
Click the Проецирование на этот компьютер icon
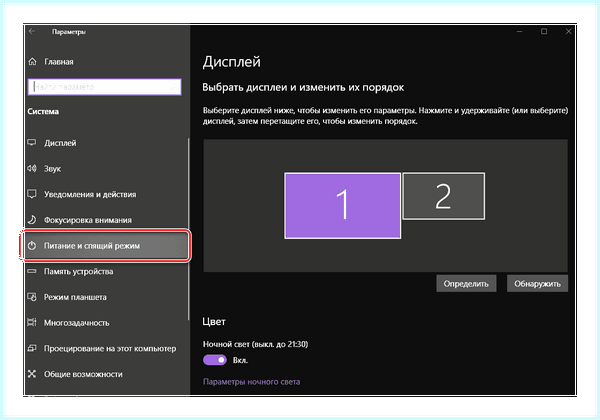pos(32,348)
